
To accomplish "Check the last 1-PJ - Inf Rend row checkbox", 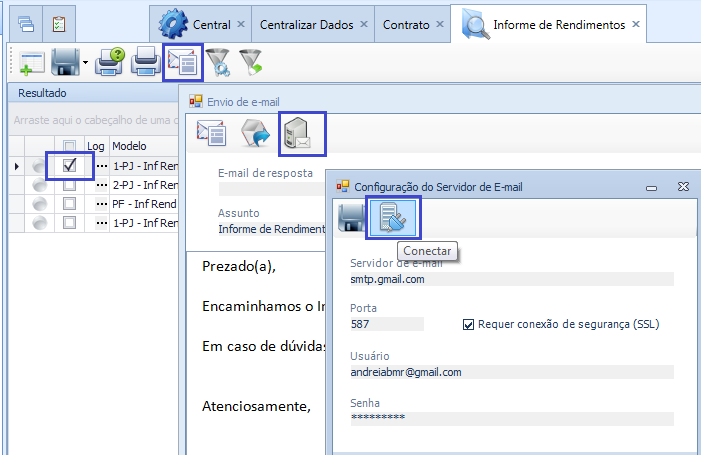I will 69,223.
